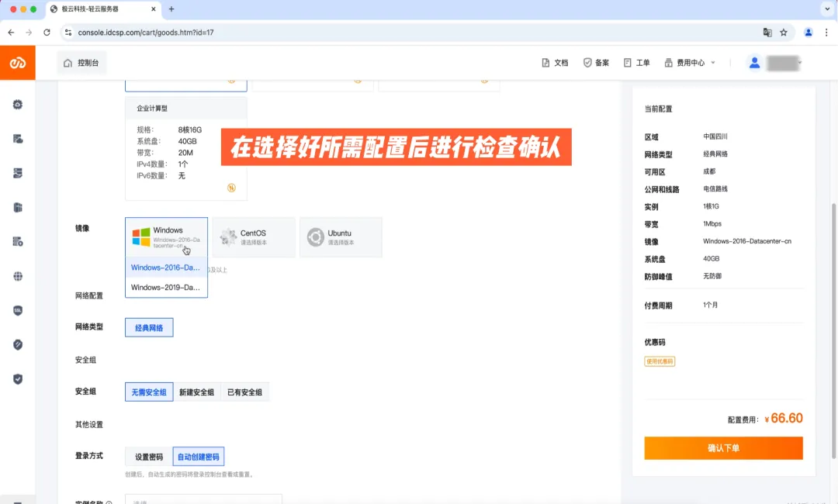Choose Windows-2016-Da... from the list

(166, 268)
